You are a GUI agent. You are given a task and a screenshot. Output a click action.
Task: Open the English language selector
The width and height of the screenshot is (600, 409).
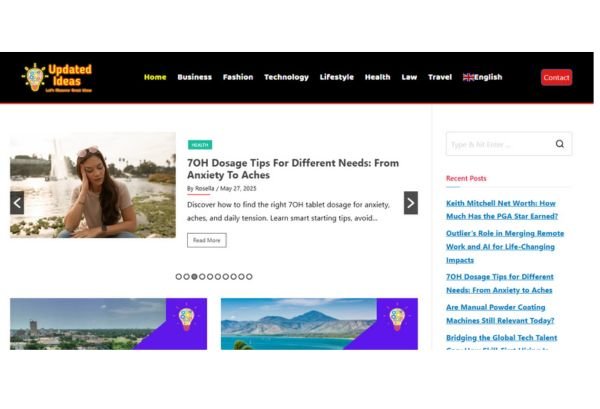pyautogui.click(x=483, y=77)
